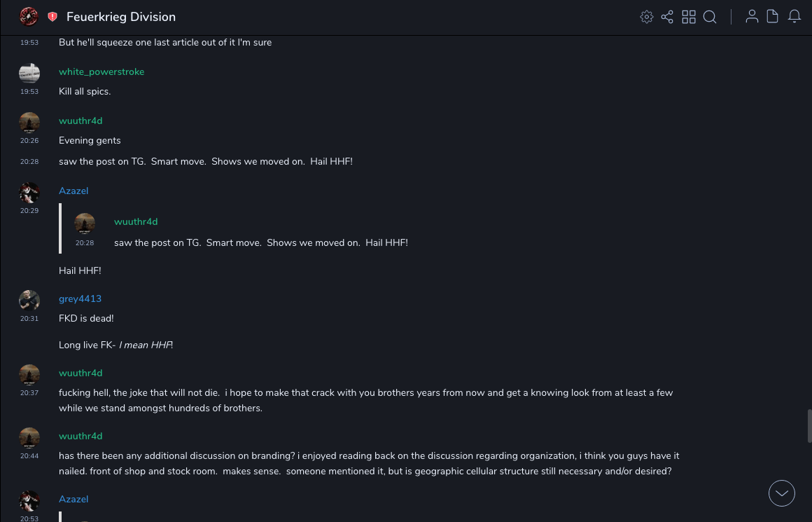Click grey4413's avatar picture
This screenshot has width=812, height=522.
pos(29,301)
